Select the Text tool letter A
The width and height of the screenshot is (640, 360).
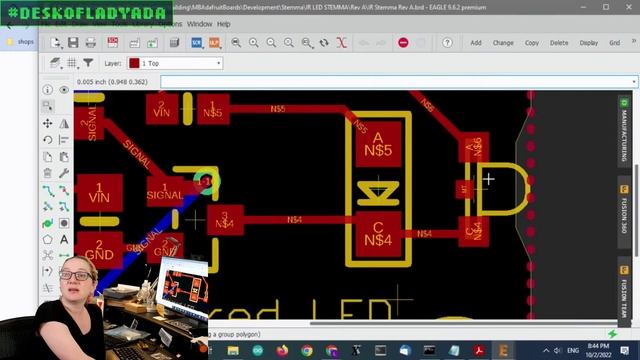point(64,239)
